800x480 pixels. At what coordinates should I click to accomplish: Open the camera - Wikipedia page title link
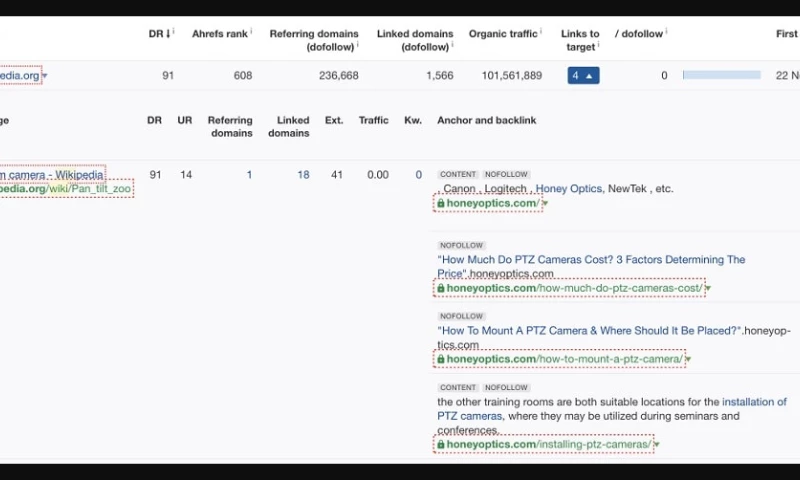coord(52,174)
